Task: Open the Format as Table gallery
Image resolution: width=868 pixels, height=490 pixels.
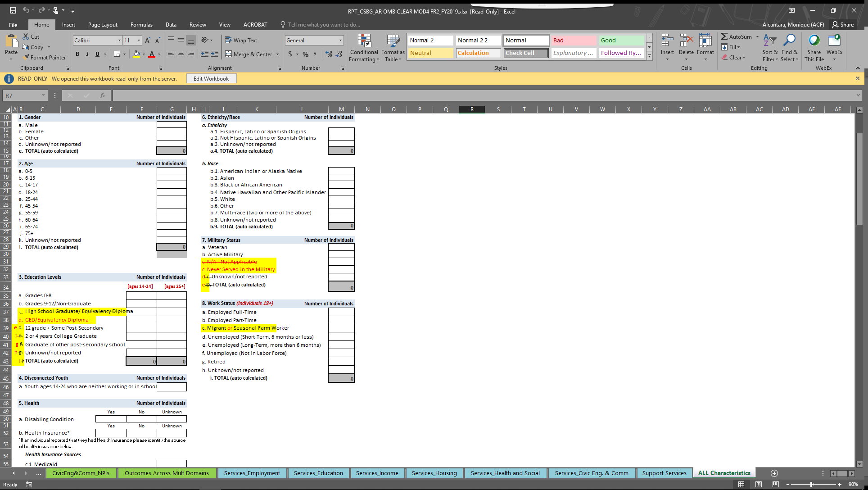Action: point(393,41)
